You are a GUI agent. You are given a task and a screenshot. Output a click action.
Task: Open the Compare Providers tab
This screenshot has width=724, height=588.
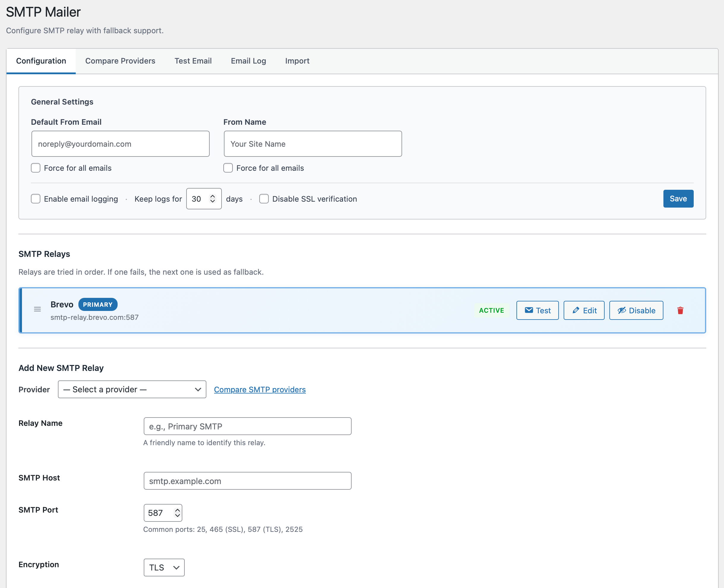[120, 61]
